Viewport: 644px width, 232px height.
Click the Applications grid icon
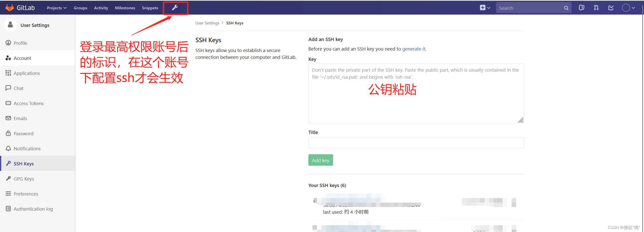coord(8,73)
